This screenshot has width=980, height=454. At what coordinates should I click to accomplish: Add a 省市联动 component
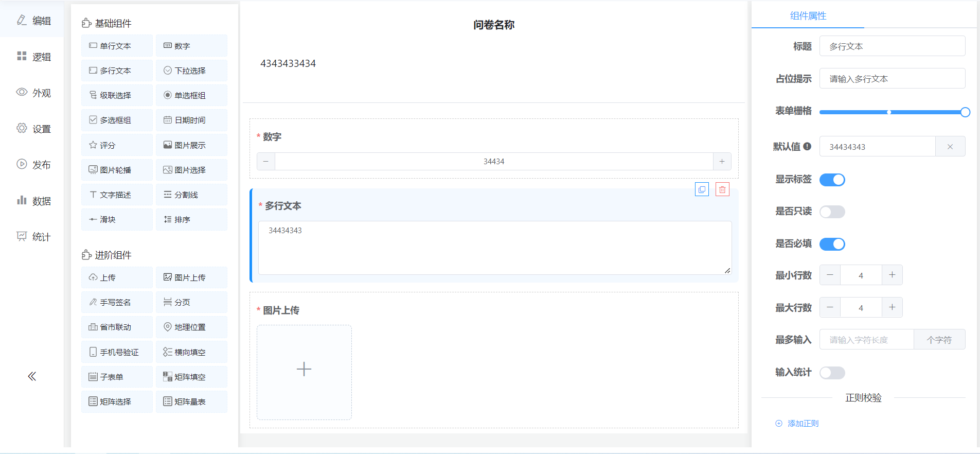tap(117, 327)
